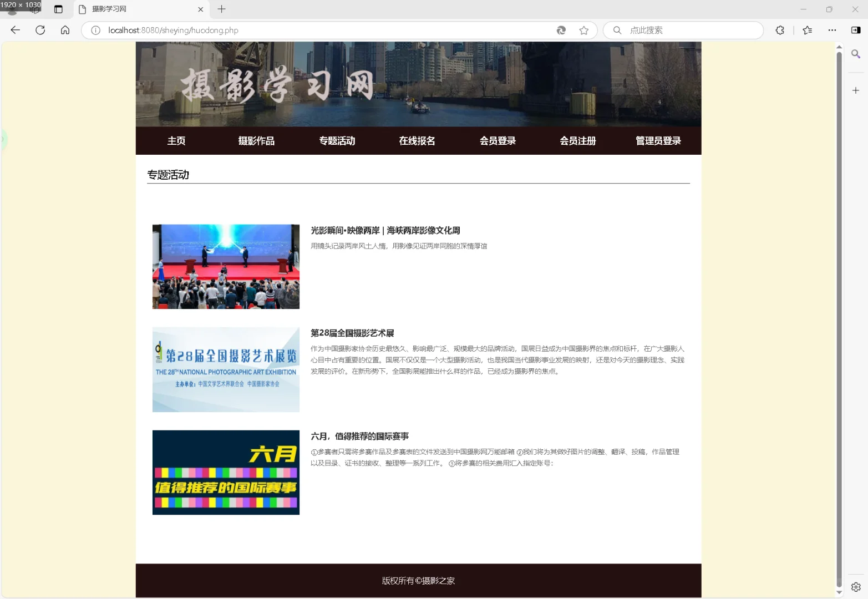Viewport: 868px width, 599px height.
Task: Click the 点此搜索 search box
Action: [682, 30]
